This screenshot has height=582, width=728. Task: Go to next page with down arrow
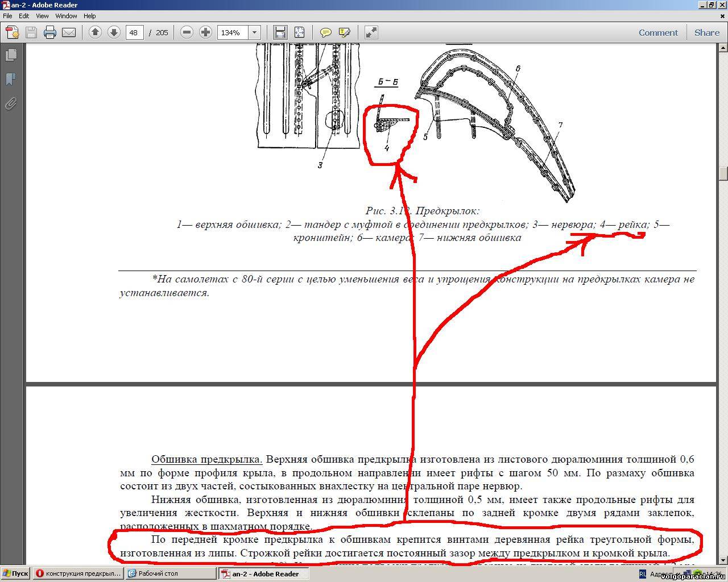point(114,32)
